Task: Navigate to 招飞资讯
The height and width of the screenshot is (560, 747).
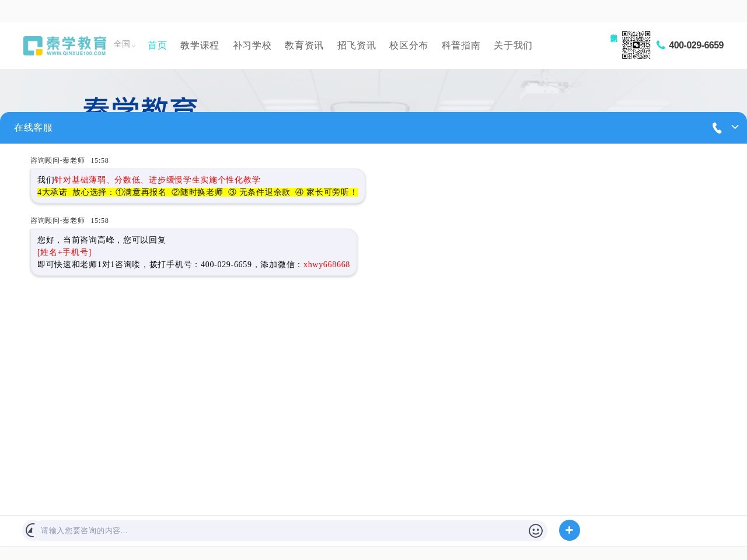Action: (356, 45)
